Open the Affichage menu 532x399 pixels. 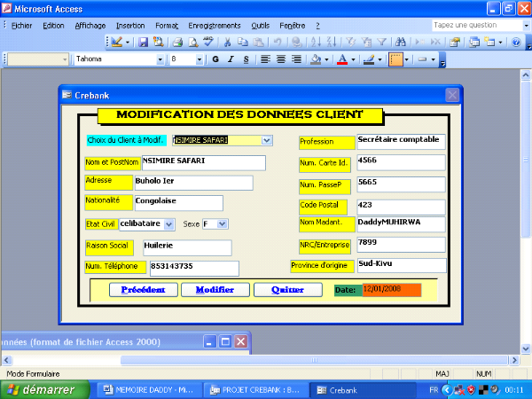pyautogui.click(x=90, y=26)
